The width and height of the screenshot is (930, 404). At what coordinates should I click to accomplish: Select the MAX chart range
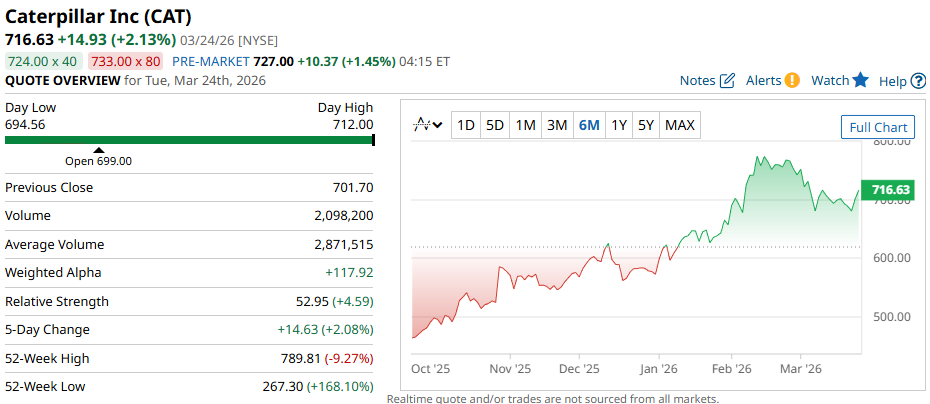680,125
